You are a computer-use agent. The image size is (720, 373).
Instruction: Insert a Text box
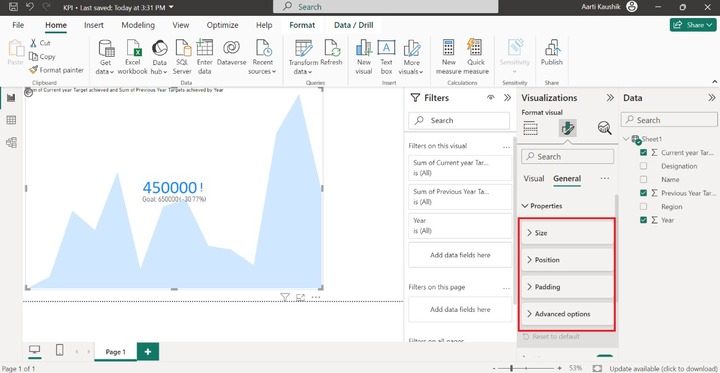[x=386, y=57]
